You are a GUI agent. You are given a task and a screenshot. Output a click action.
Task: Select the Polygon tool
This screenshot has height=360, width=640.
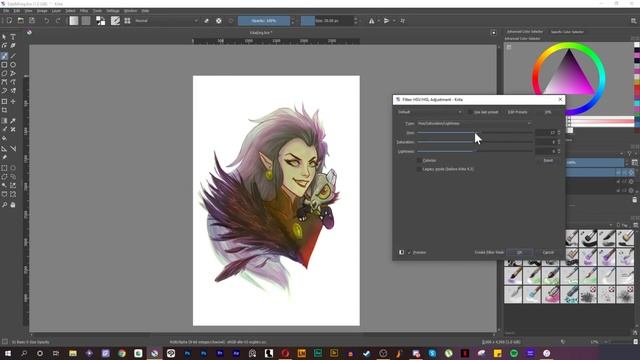point(4,74)
